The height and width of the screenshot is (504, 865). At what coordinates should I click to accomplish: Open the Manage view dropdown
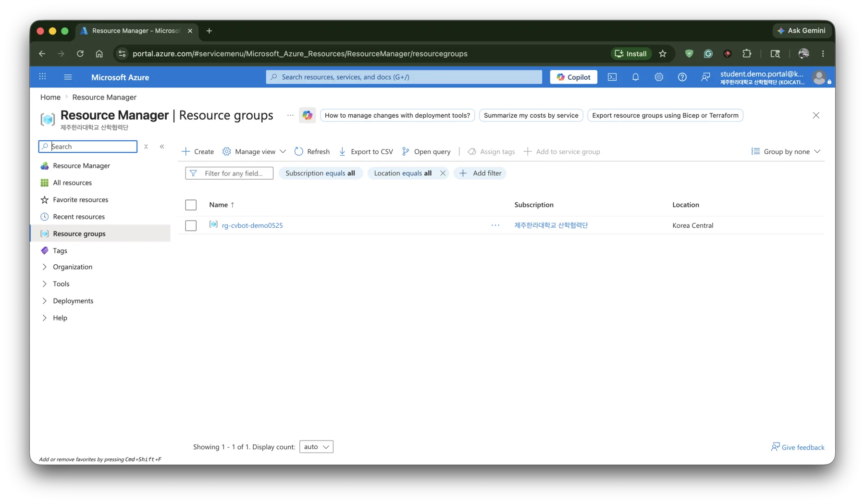pyautogui.click(x=254, y=152)
